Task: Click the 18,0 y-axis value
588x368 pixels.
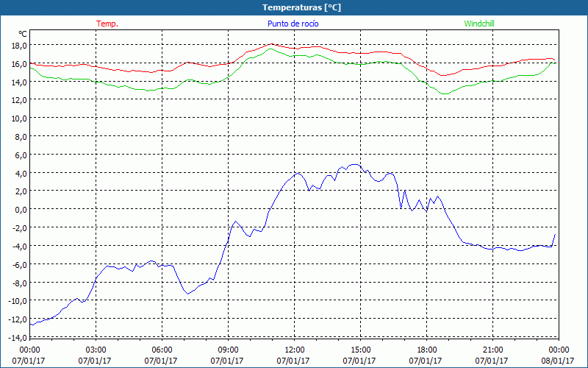Action: pyautogui.click(x=19, y=46)
